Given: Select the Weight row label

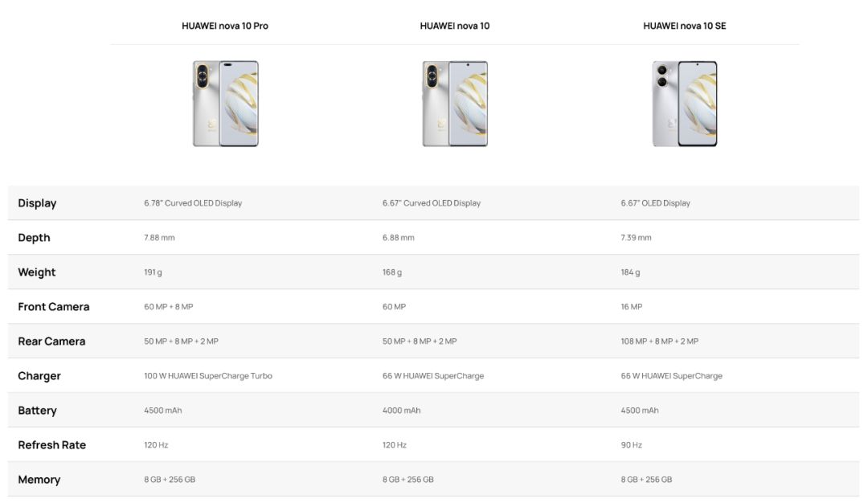Looking at the screenshot, I should pos(36,272).
